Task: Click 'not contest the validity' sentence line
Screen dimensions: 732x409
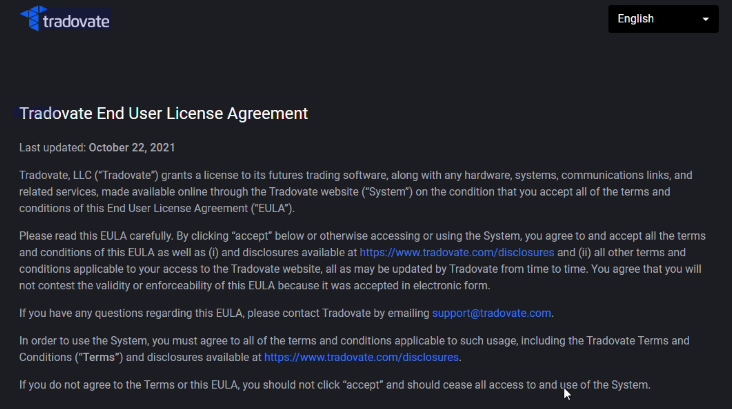Action: (x=254, y=286)
